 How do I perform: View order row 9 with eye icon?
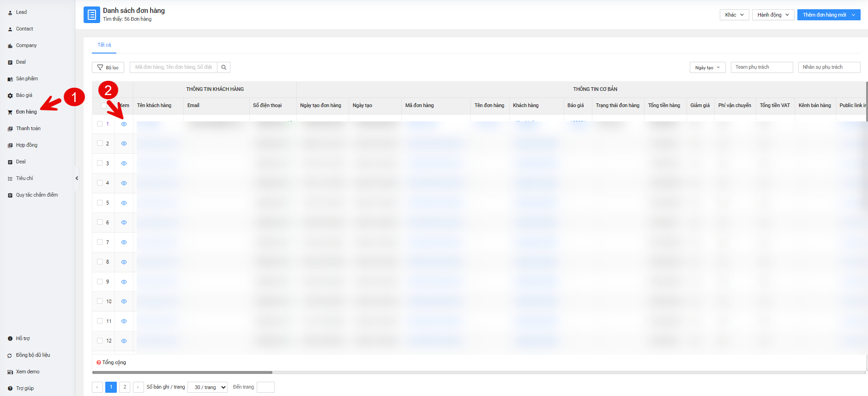pos(124,282)
